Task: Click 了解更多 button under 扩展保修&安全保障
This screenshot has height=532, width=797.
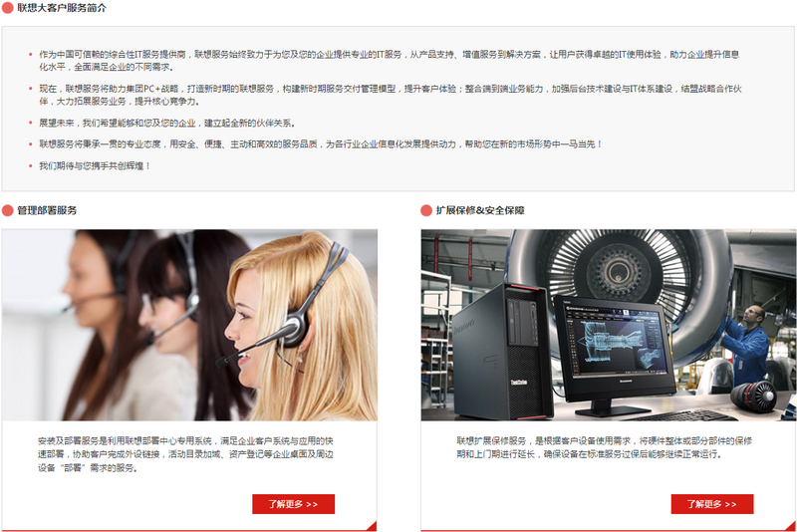Action: 712,504
